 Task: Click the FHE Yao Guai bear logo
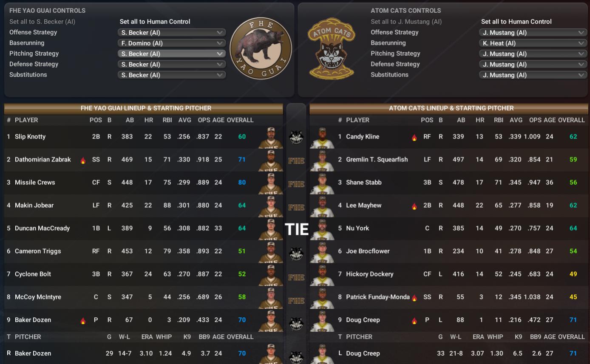tap(261, 48)
